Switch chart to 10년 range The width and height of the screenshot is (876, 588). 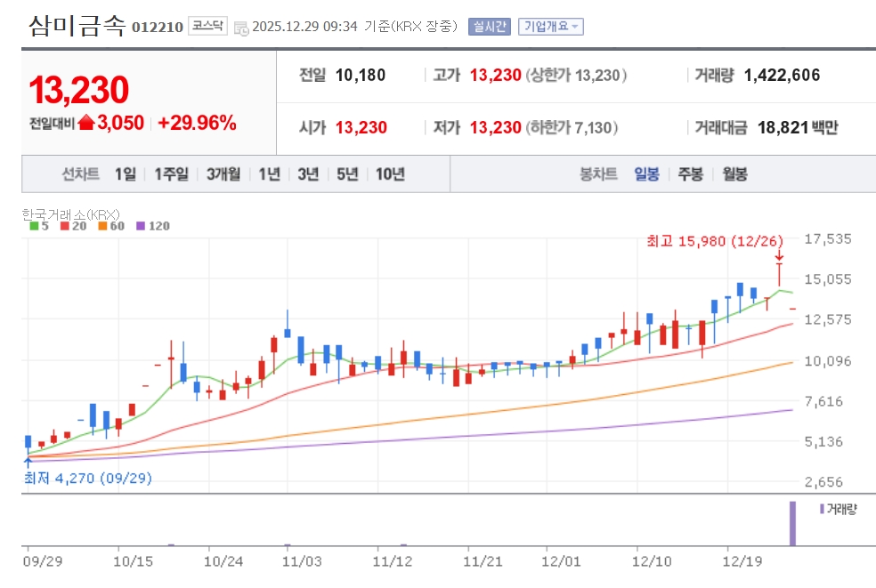coord(390,174)
